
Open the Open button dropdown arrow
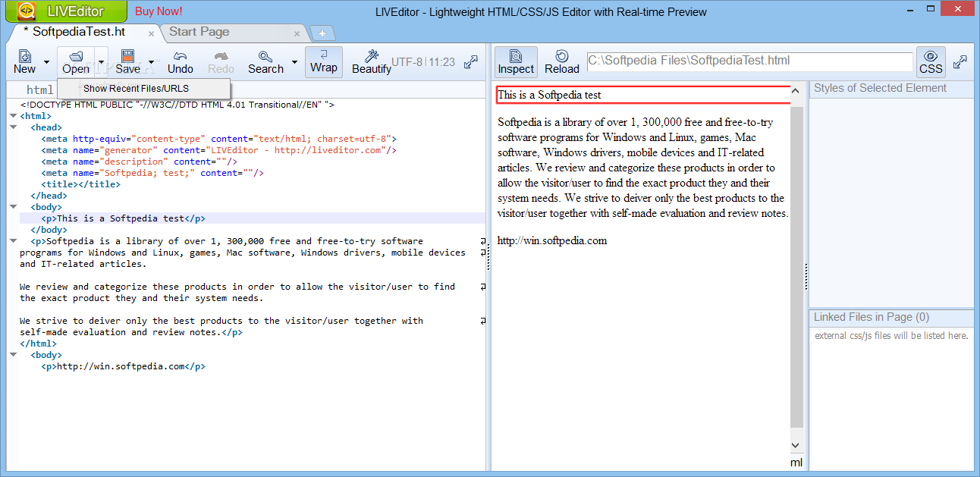pyautogui.click(x=101, y=62)
